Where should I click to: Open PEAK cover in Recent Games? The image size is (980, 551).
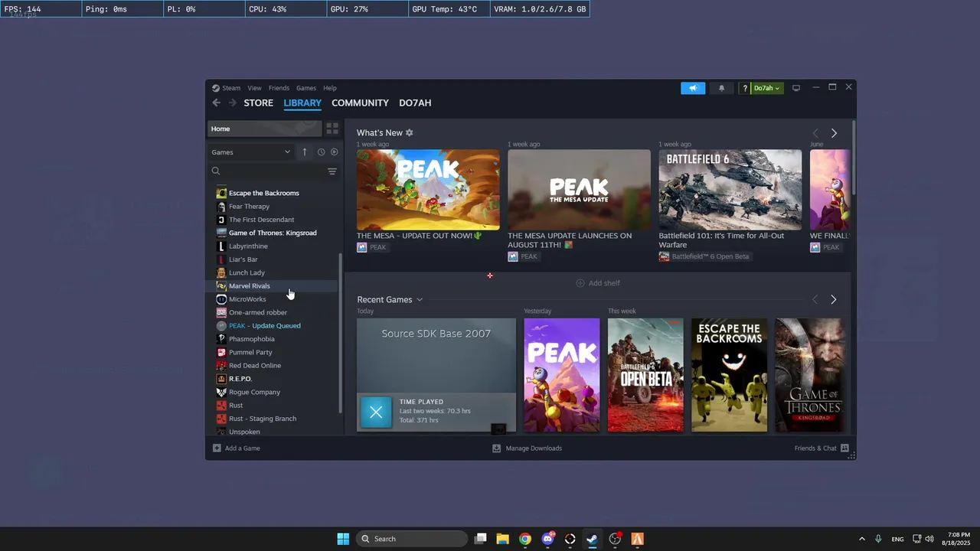[x=562, y=375]
